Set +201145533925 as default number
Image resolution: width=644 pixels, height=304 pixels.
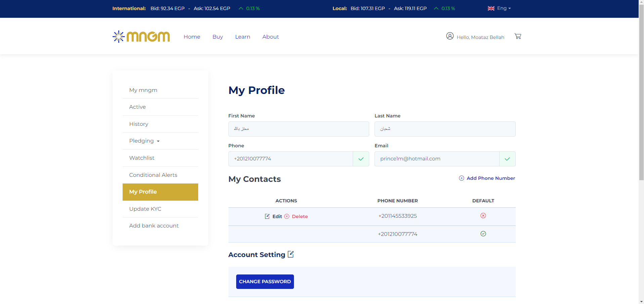[483, 216]
